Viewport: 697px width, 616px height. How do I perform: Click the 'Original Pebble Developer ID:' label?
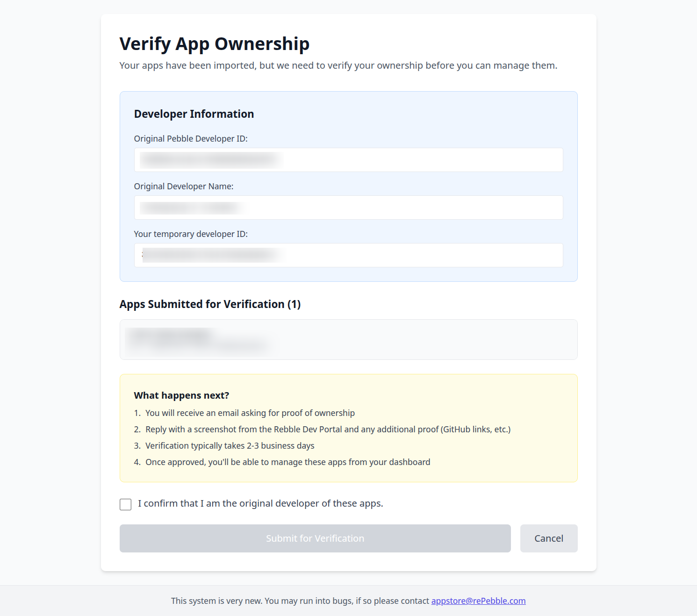[191, 139]
